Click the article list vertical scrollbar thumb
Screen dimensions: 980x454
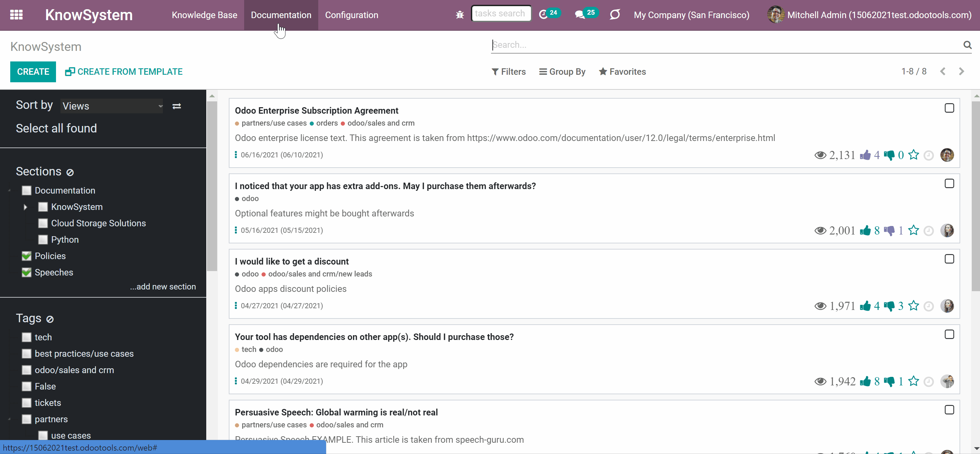pos(976,196)
